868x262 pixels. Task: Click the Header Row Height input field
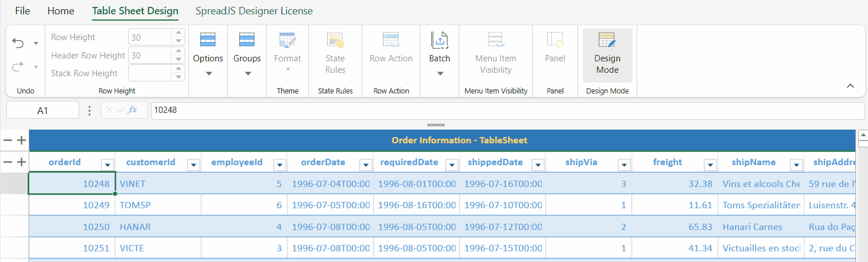[150, 56]
